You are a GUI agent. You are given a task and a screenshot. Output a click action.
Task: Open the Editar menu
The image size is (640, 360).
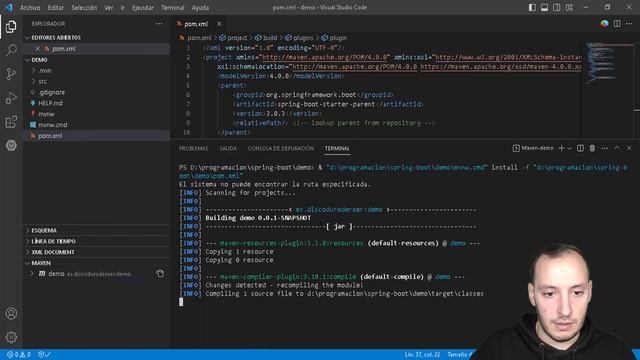(x=56, y=8)
